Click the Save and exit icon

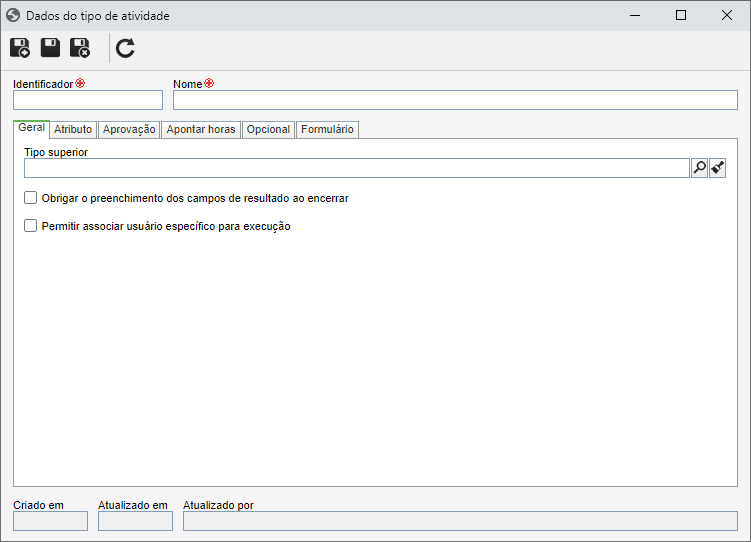80,48
